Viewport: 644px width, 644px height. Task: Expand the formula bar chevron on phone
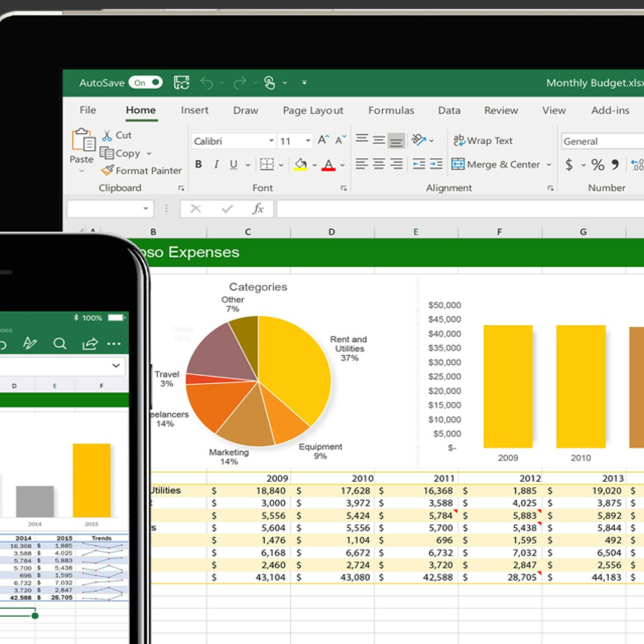pyautogui.click(x=116, y=365)
